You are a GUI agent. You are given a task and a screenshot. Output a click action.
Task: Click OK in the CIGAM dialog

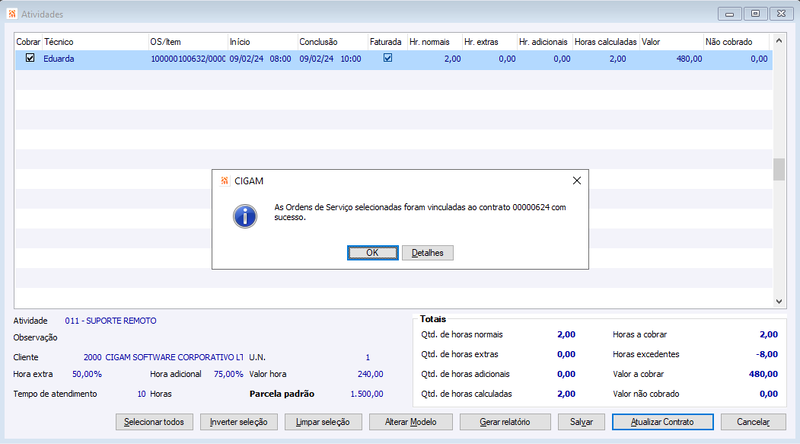click(372, 253)
